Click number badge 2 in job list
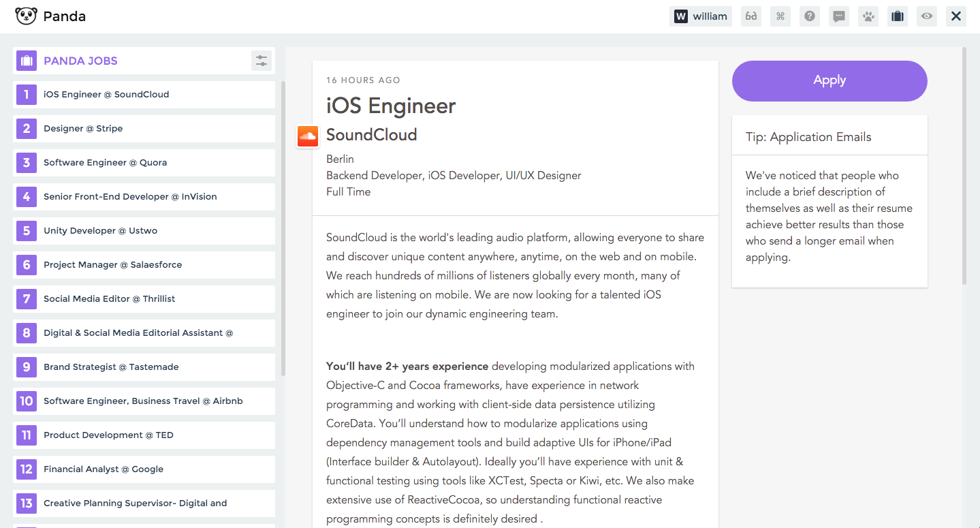 click(x=27, y=129)
